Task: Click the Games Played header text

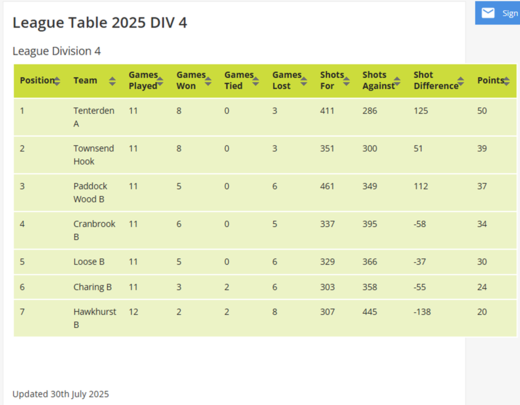Action: click(143, 80)
